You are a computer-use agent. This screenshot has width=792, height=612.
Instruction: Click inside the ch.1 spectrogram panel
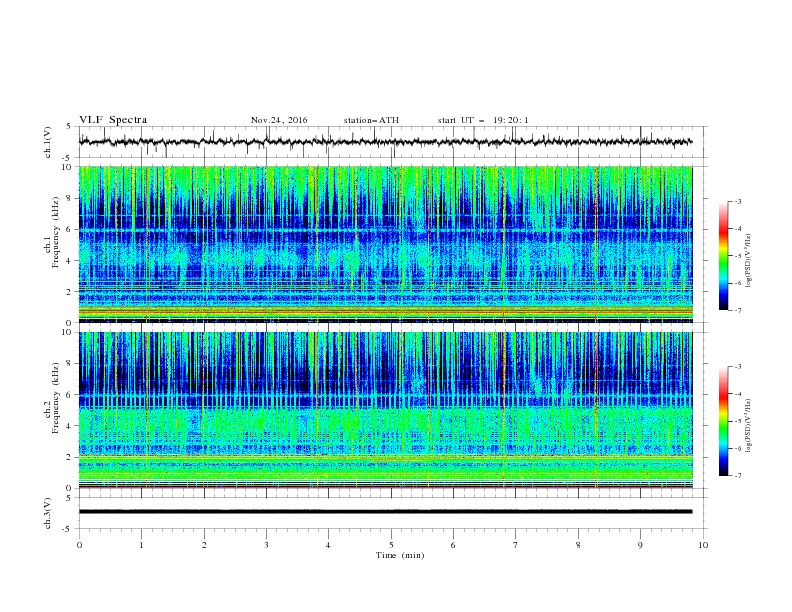click(385, 244)
